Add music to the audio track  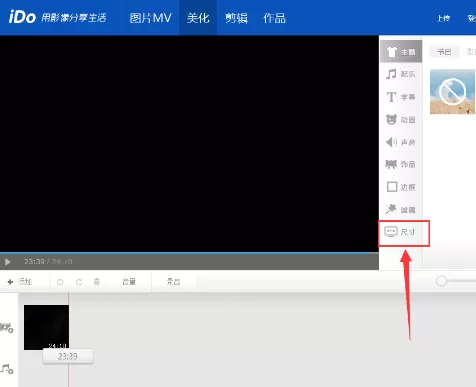pos(7,369)
